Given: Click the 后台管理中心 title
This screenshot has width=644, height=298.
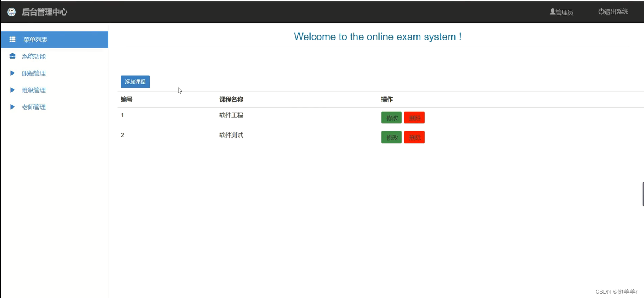Looking at the screenshot, I should click(45, 12).
